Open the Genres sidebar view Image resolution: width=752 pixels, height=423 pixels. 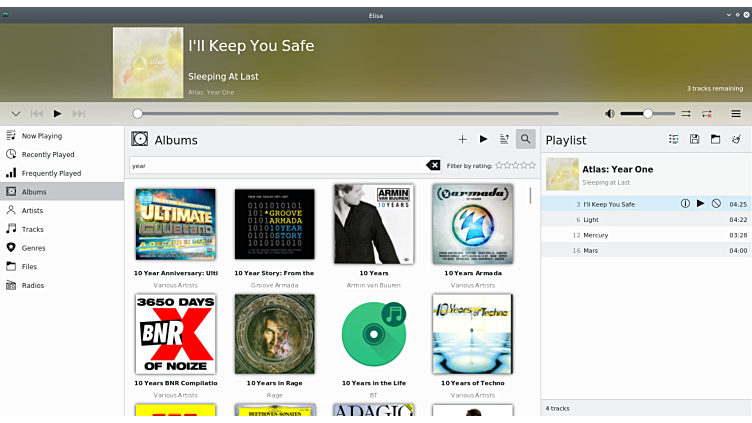pos(33,247)
